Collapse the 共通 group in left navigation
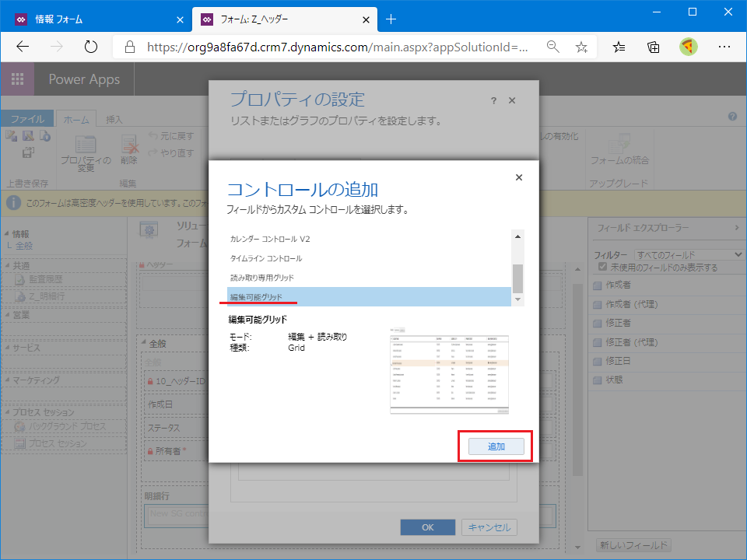 [8, 265]
